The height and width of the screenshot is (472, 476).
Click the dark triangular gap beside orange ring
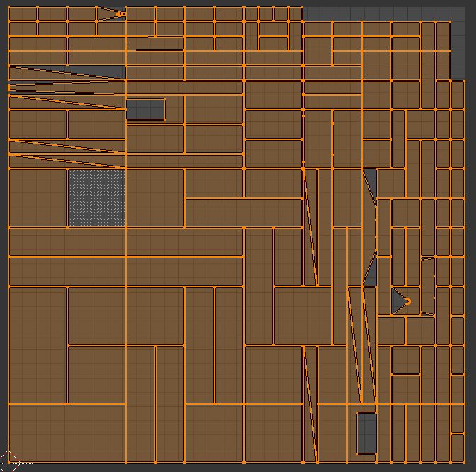coord(398,301)
